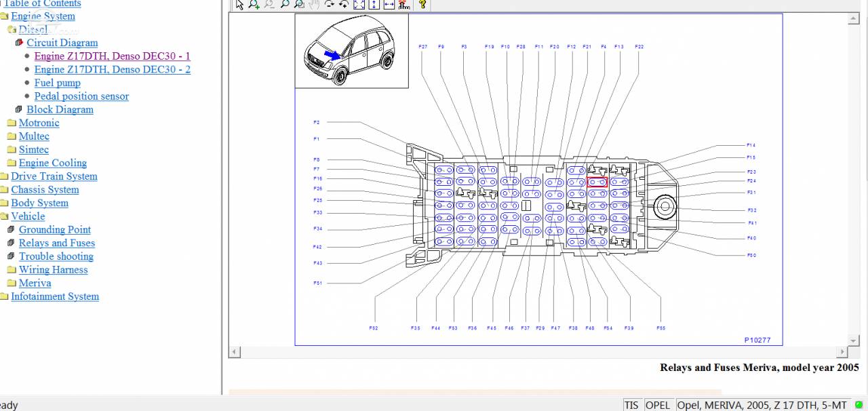The width and height of the screenshot is (868, 411).
Task: Collapse the Vehicle tree section
Action: [28, 216]
